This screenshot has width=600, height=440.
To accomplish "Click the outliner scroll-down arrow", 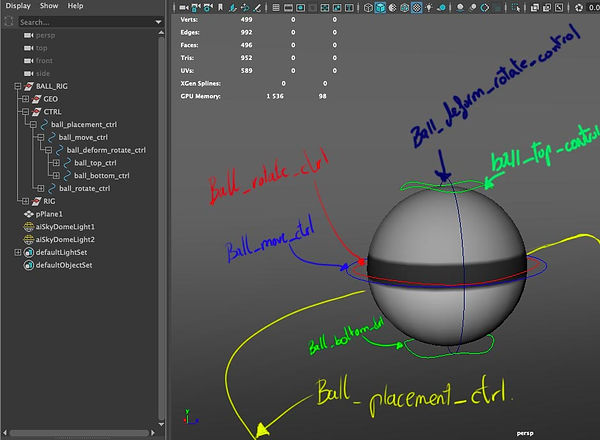I will 161,424.
